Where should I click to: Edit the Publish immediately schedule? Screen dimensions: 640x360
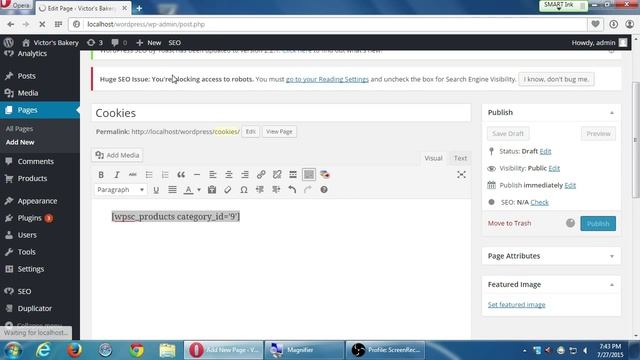pyautogui.click(x=570, y=185)
